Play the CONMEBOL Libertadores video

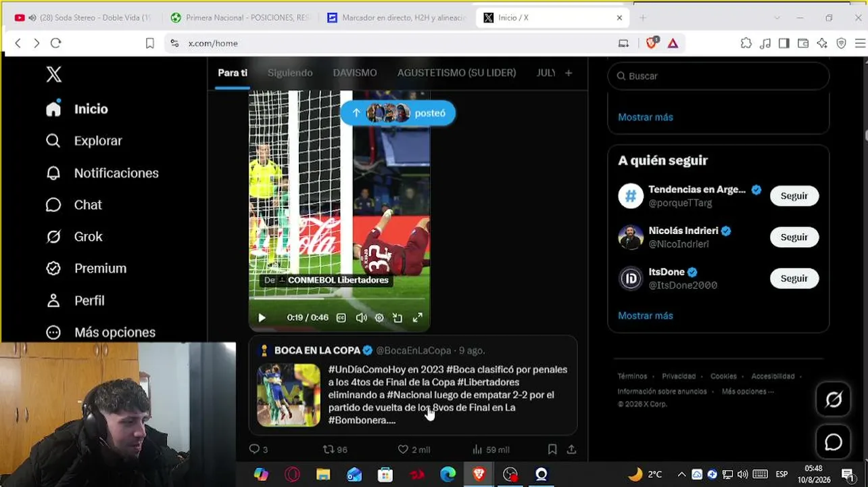point(262,318)
